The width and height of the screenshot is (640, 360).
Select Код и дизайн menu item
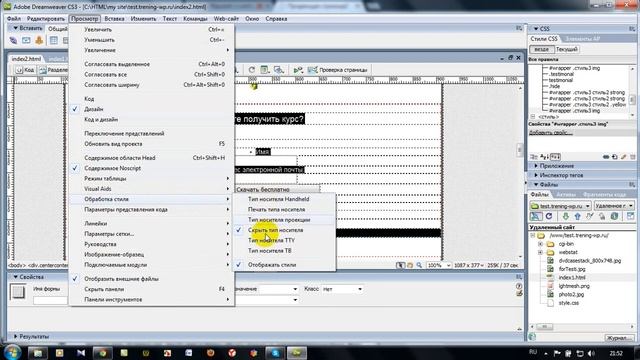pyautogui.click(x=152, y=119)
